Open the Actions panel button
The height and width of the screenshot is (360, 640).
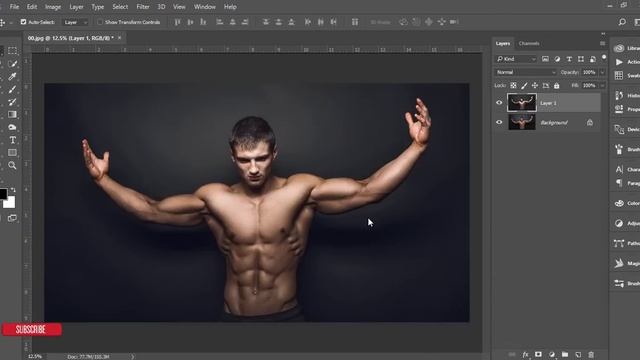tap(627, 62)
